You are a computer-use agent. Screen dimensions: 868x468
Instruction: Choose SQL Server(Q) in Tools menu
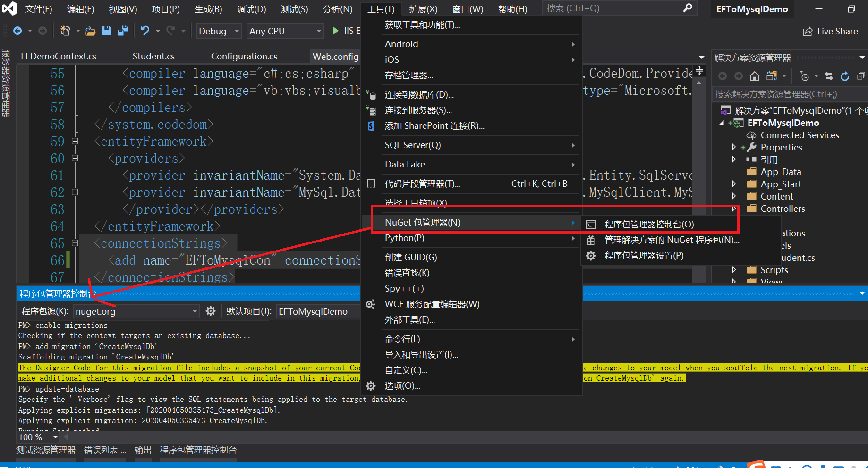tap(472, 145)
